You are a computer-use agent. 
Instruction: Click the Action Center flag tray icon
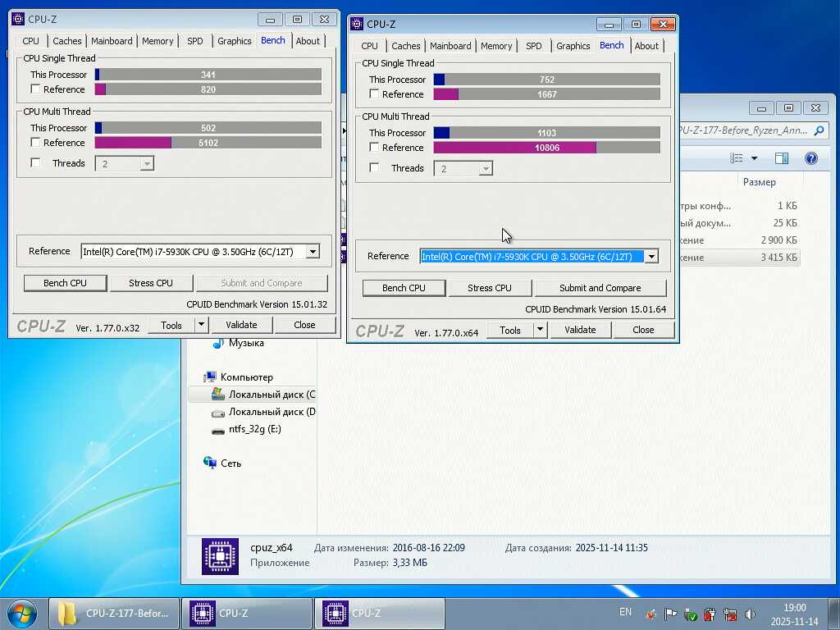(x=670, y=614)
